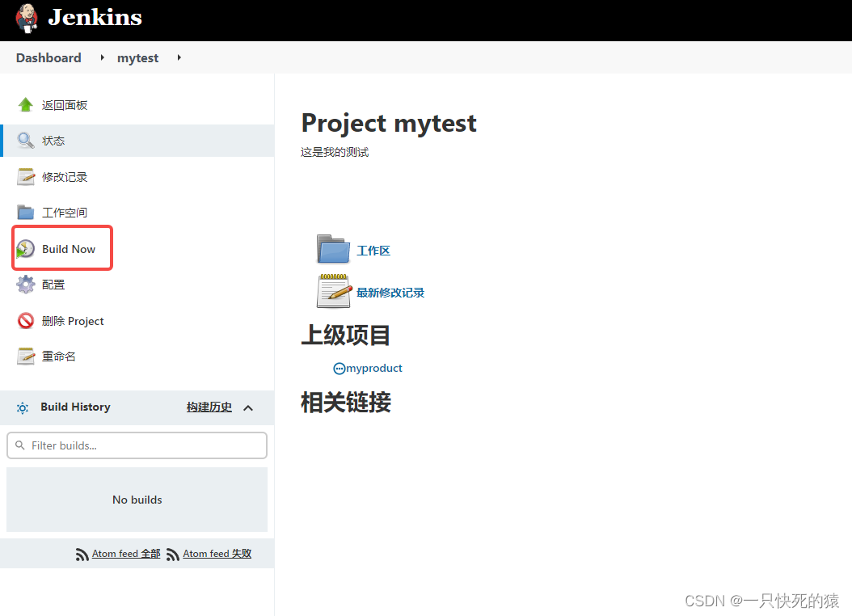The width and height of the screenshot is (852, 616).
Task: Open the 工作区 link
Action: point(373,251)
